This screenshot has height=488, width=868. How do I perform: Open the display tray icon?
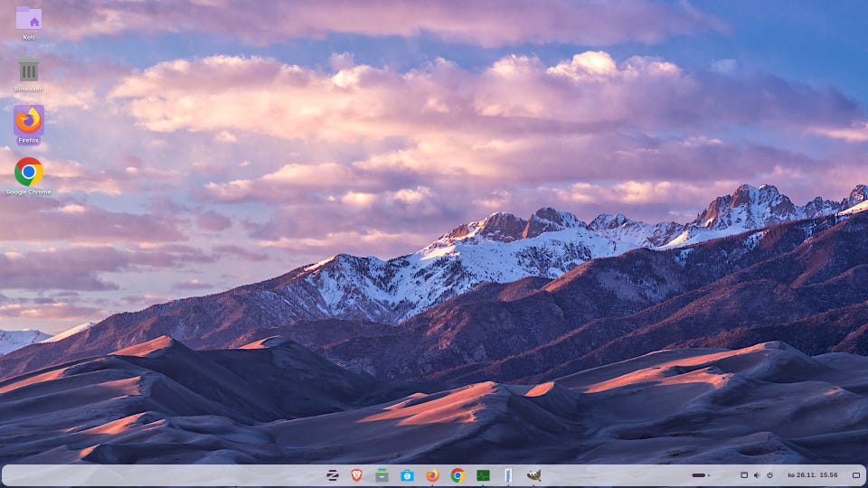[744, 475]
